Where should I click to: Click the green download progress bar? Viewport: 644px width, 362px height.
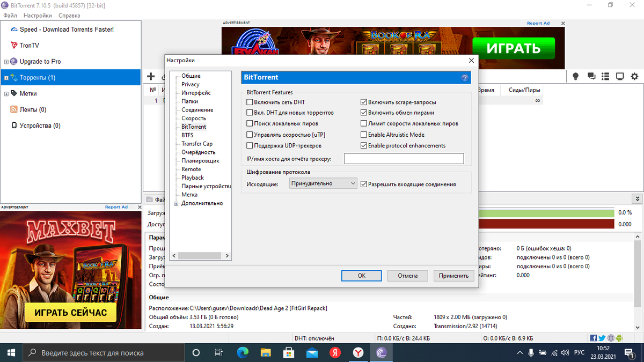click(x=546, y=213)
